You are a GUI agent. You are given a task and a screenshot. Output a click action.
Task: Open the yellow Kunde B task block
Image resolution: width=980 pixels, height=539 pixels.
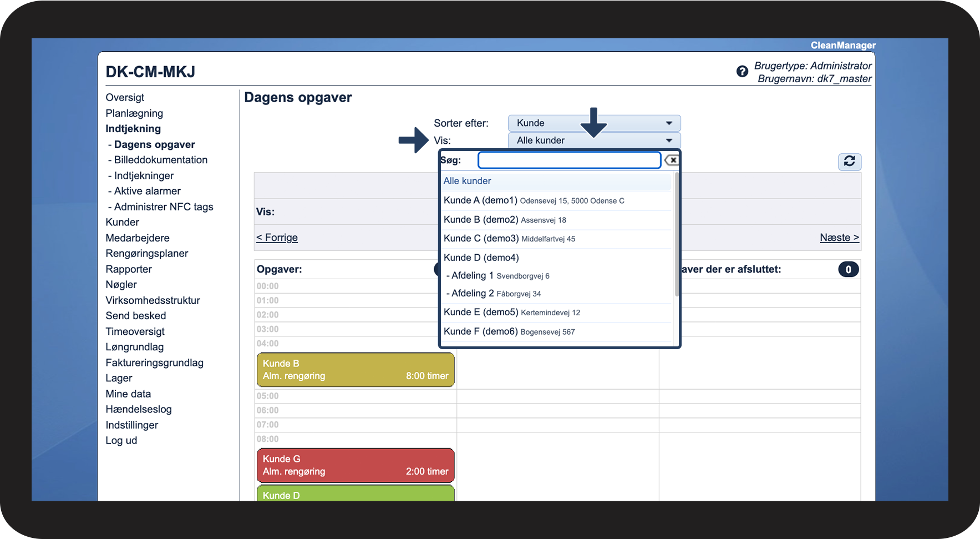pos(356,370)
